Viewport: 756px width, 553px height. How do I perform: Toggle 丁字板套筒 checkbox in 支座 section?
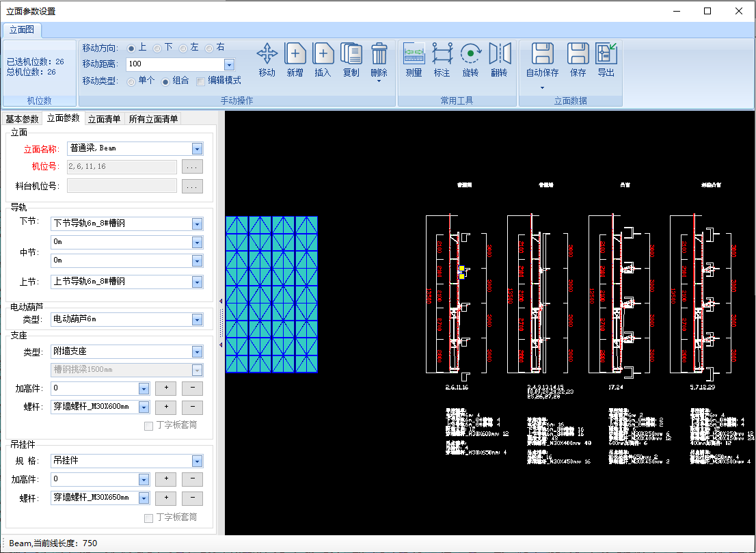148,426
